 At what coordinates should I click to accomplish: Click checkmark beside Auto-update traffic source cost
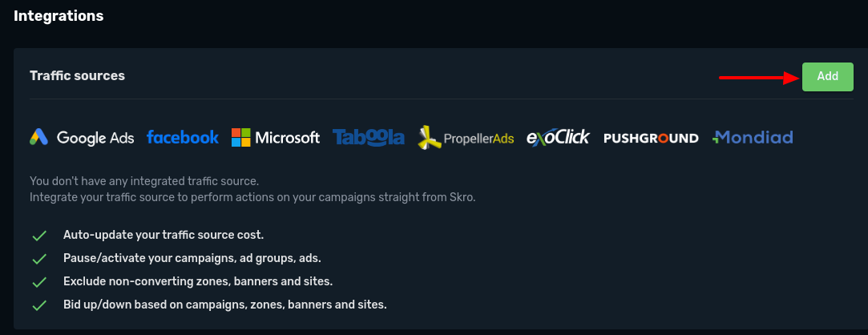[38, 236]
